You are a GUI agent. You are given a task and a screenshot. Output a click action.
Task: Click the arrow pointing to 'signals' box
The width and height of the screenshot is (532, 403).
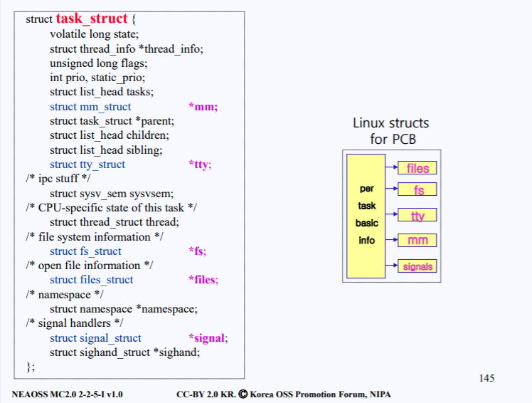(x=392, y=265)
